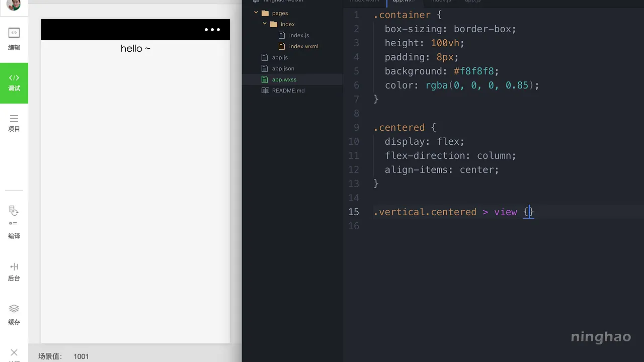
Task: Collapse the pages folder chevron
Action: point(256,13)
